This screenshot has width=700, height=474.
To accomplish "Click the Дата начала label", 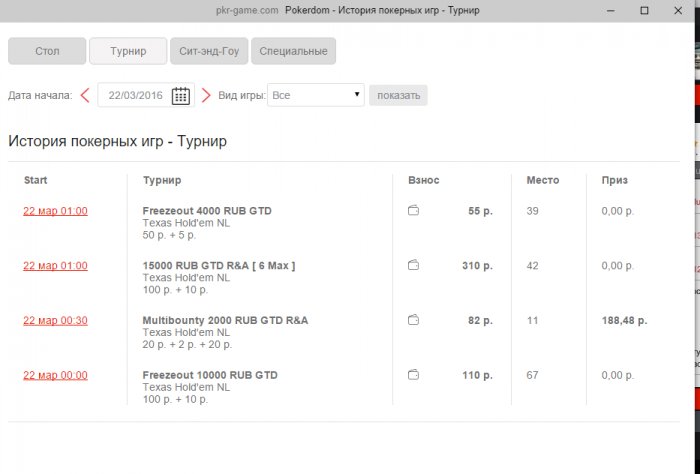I will point(40,96).
